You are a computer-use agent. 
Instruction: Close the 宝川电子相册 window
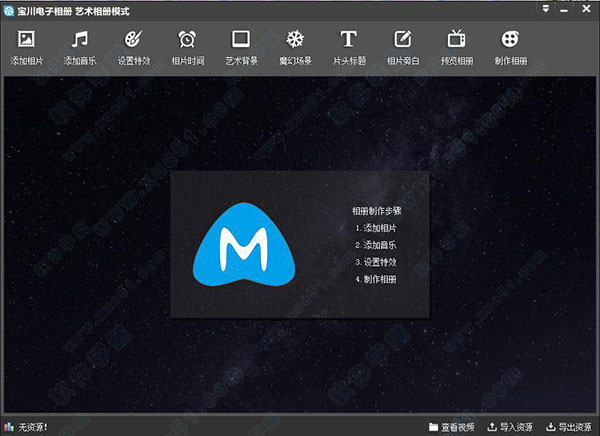[586, 9]
